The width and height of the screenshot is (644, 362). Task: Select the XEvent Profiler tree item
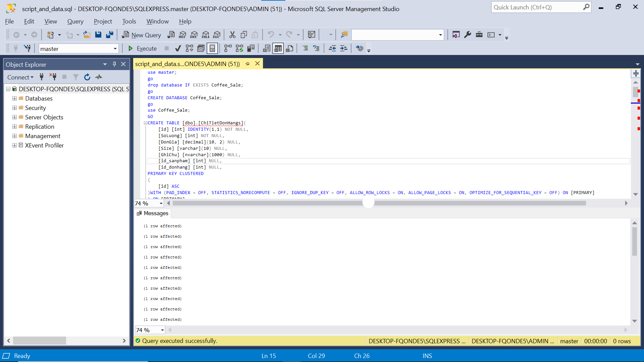pos(44,145)
